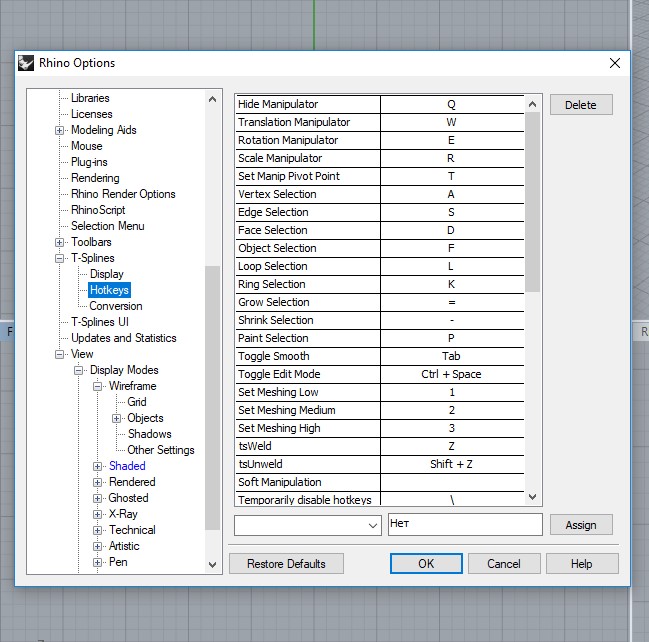The image size is (649, 642).
Task: Select Libraries in the options tree
Action: point(90,98)
